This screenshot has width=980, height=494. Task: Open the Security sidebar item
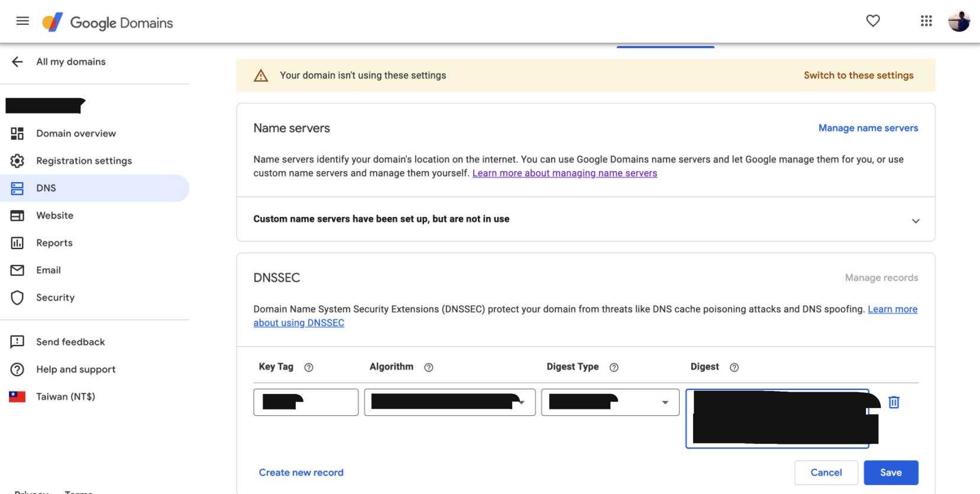point(55,298)
